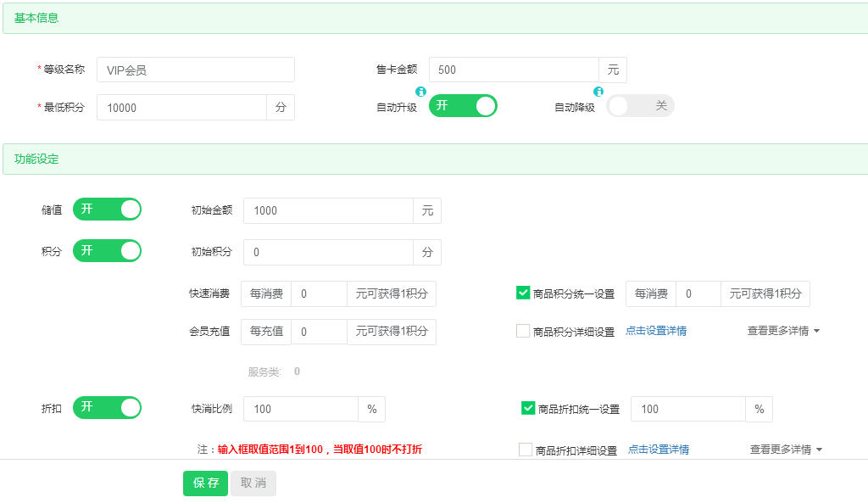Turn off the 自动升级 switch
Image resolution: width=868 pixels, height=503 pixels.
tap(463, 106)
